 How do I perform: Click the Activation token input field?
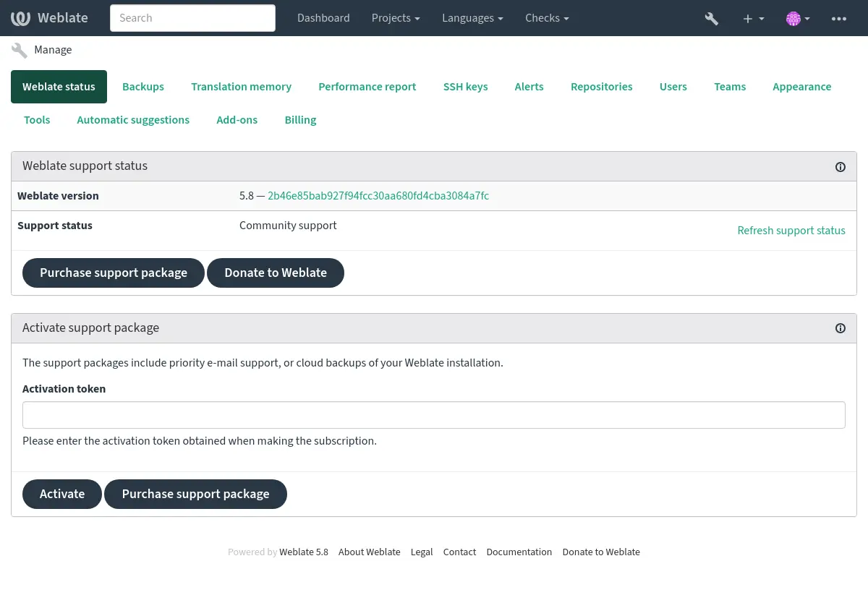click(434, 415)
